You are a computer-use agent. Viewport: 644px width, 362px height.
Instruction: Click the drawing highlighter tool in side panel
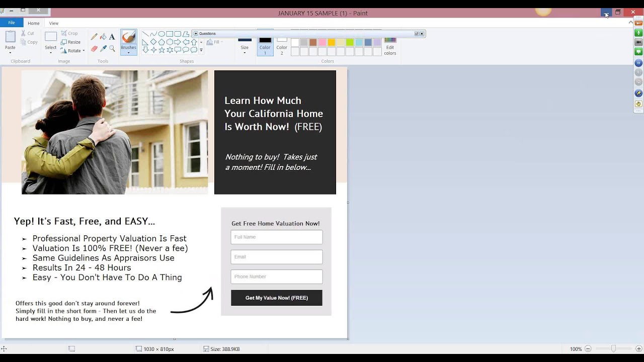point(638,94)
